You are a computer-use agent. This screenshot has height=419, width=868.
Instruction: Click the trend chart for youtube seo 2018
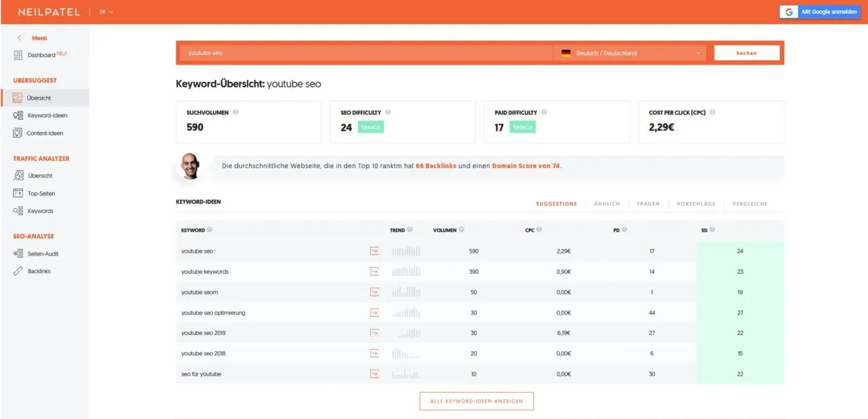[406, 353]
